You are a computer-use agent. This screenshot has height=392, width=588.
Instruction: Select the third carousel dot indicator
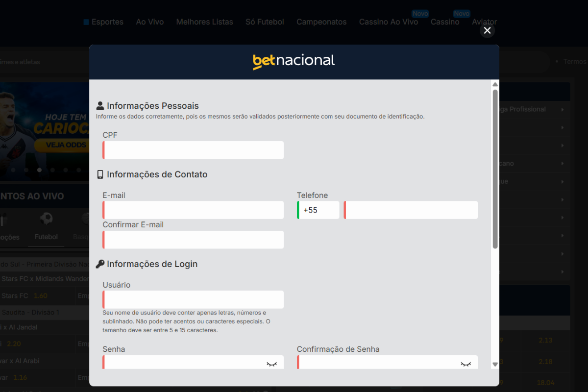[x=39, y=170]
